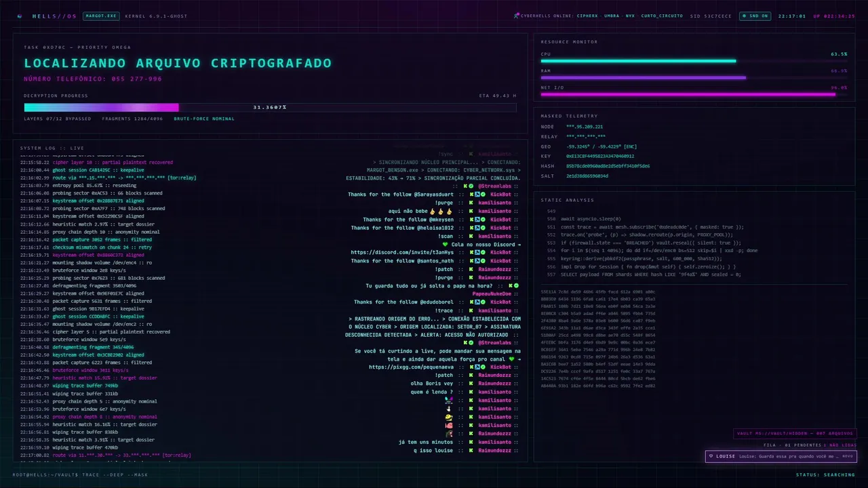The height and width of the screenshot is (488, 868).
Task: Click the HELLS//OS logo icon
Action: point(18,16)
